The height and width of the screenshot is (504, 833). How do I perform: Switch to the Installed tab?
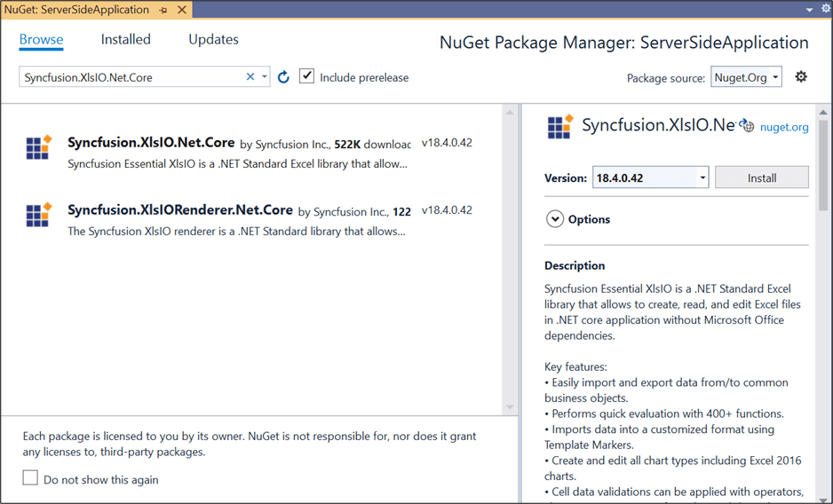click(125, 39)
